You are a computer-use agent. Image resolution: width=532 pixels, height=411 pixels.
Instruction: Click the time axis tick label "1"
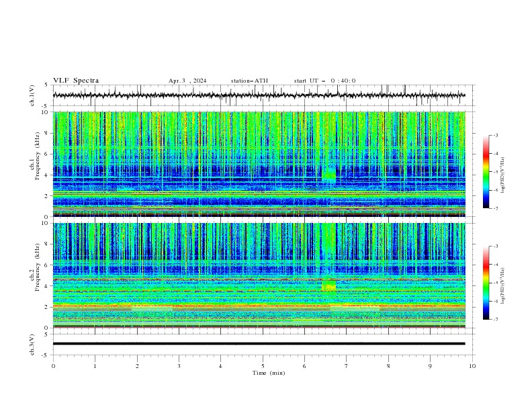[95, 366]
